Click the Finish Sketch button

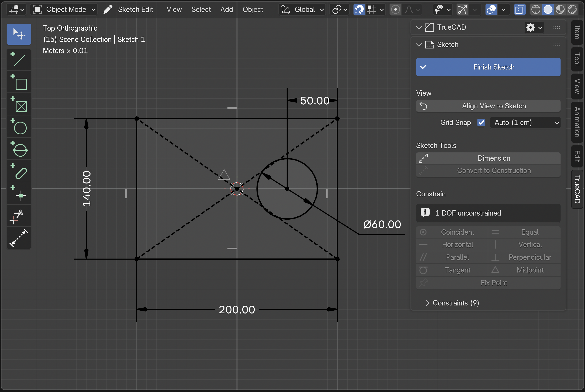click(x=488, y=67)
